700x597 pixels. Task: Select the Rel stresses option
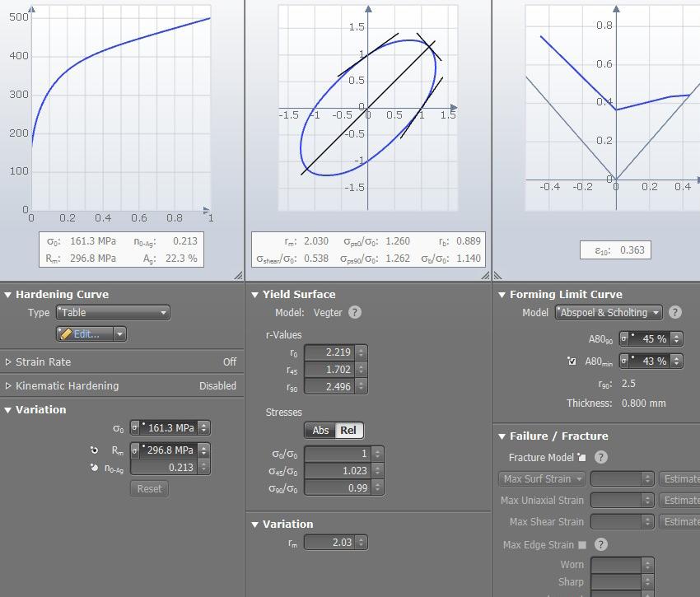pos(348,431)
